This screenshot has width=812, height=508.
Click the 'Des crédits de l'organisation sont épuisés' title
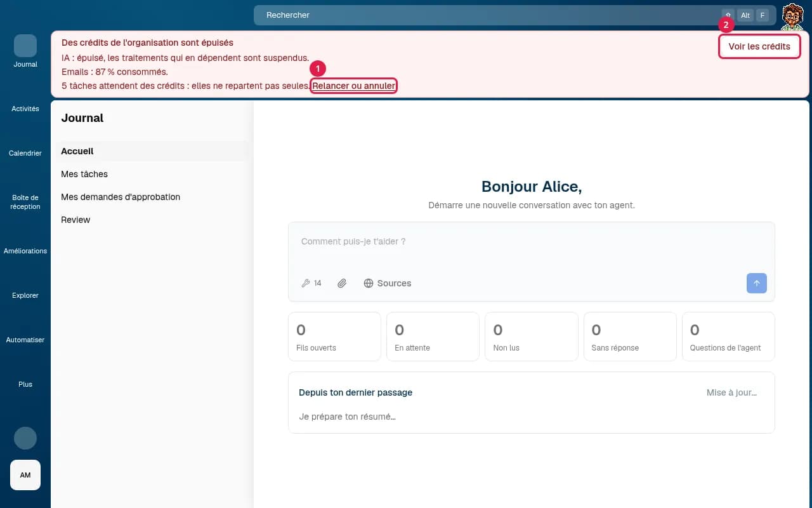(x=147, y=43)
